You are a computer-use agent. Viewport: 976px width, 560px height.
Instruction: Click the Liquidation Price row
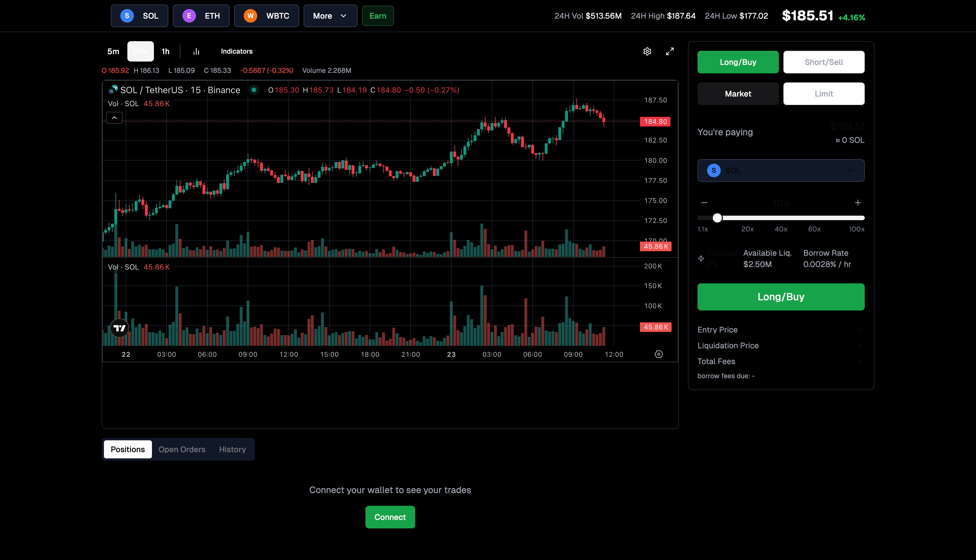point(781,345)
